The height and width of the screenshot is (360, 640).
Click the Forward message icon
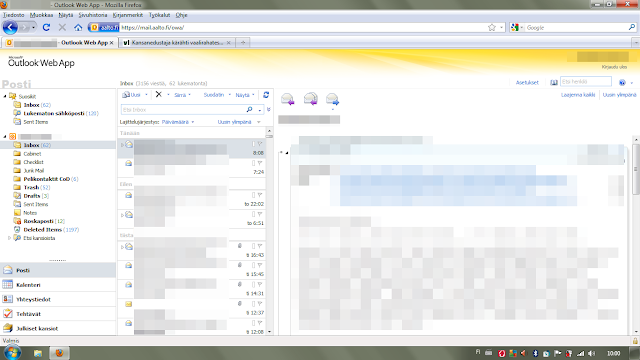point(332,99)
